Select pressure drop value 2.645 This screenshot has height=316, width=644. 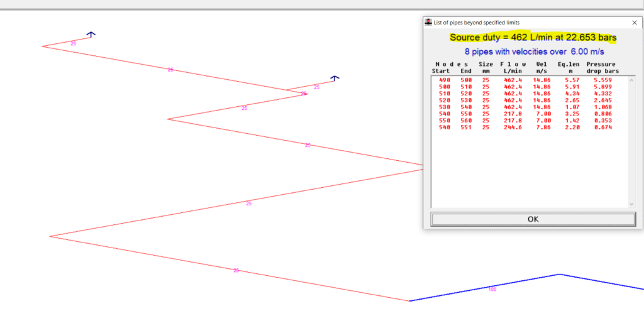tap(603, 100)
